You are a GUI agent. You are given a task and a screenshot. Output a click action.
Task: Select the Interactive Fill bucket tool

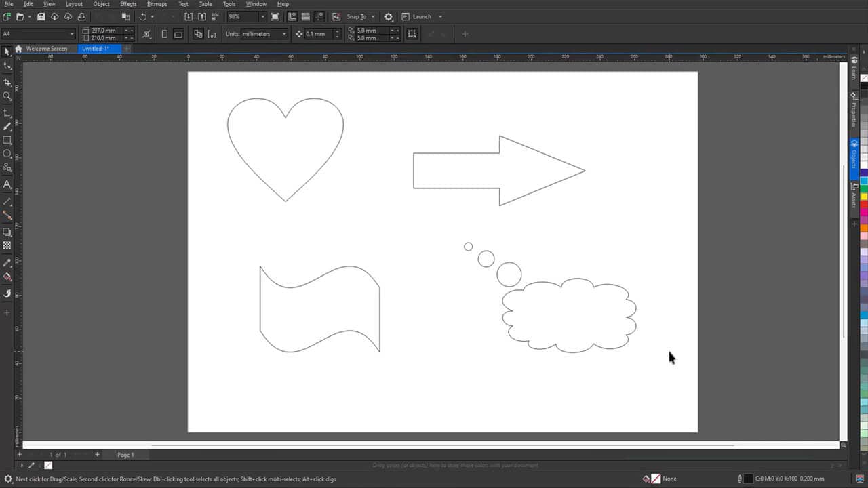click(7, 277)
